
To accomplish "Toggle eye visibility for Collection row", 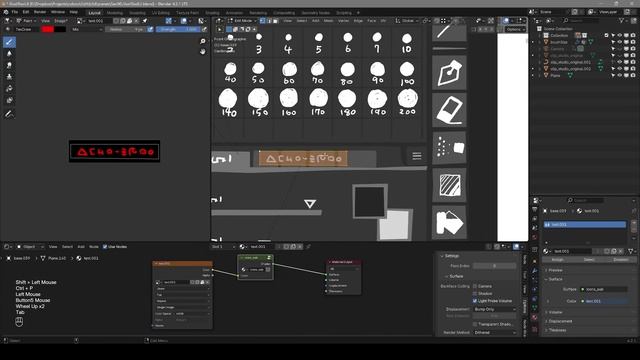I will [x=620, y=36].
